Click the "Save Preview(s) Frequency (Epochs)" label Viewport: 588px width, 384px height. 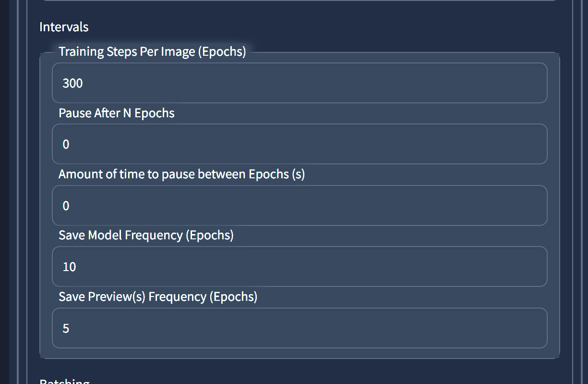click(158, 297)
